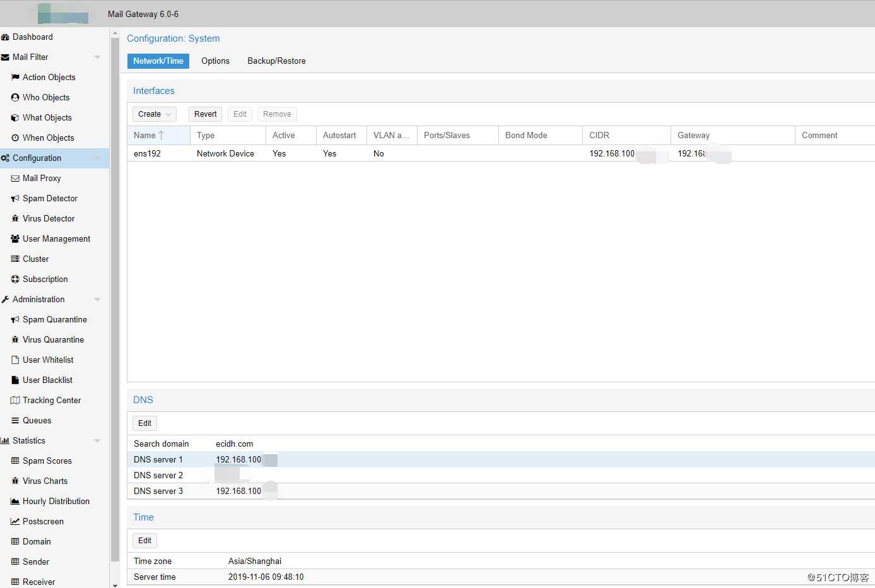Viewport: 875px width, 588px height.
Task: Open the Postscreen line chart icon
Action: [15, 522]
